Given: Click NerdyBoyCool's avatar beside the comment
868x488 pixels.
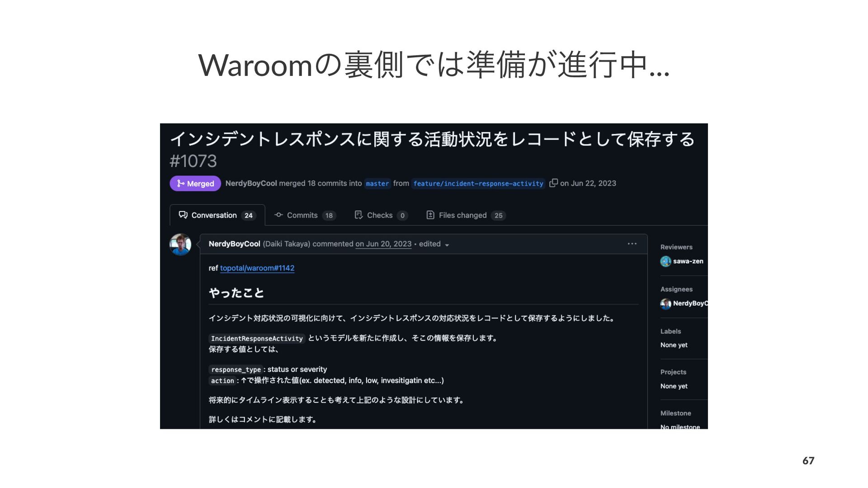Looking at the screenshot, I should (x=180, y=244).
